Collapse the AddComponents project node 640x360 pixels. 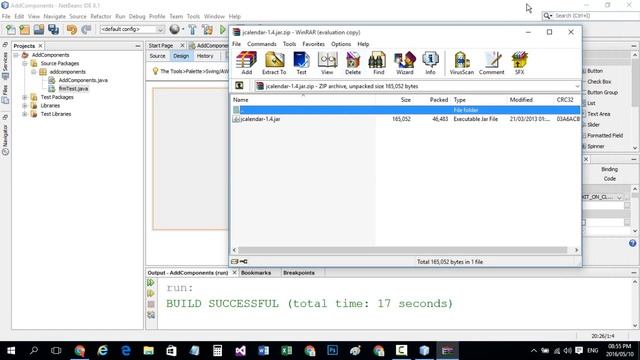pyautogui.click(x=16, y=55)
